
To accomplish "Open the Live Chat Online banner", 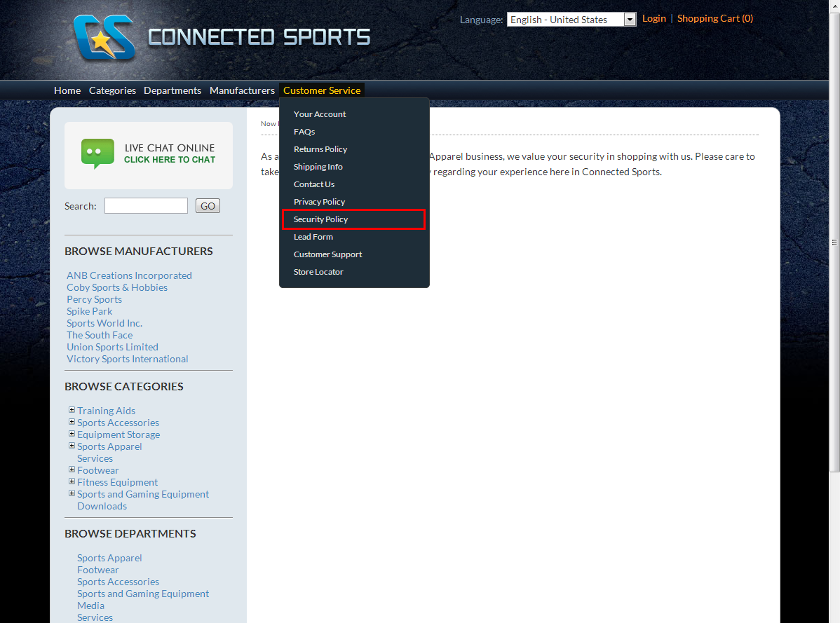I will point(149,155).
